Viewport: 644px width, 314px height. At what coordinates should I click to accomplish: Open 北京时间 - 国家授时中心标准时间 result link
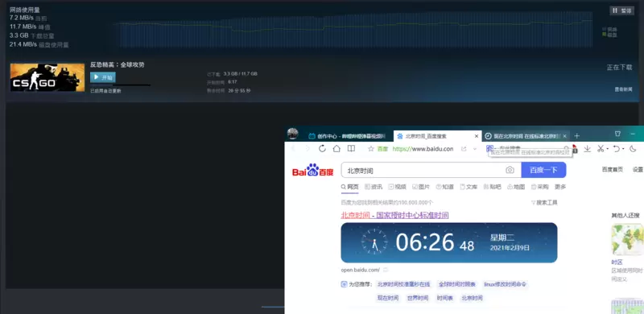pyautogui.click(x=394, y=215)
